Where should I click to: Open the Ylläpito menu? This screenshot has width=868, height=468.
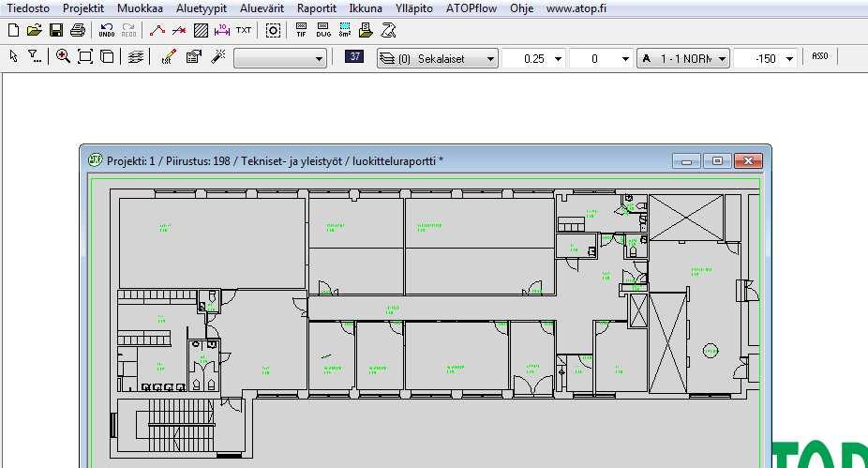tap(414, 8)
